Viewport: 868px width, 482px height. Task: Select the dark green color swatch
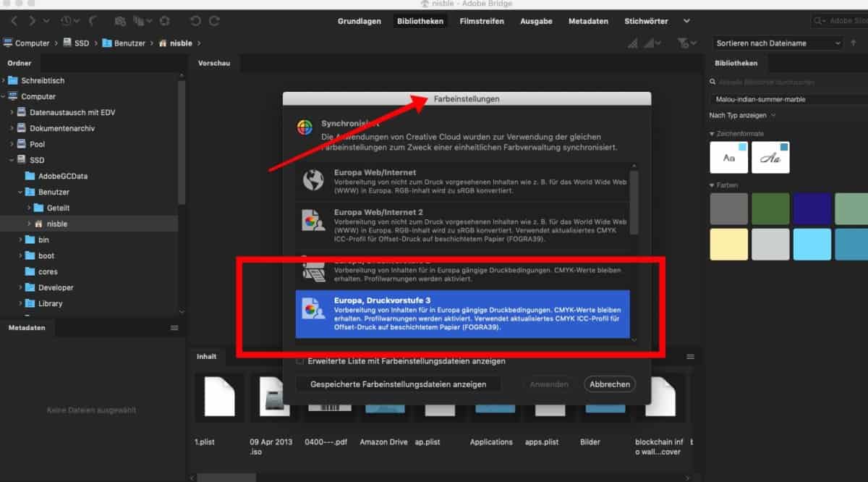pyautogui.click(x=770, y=208)
